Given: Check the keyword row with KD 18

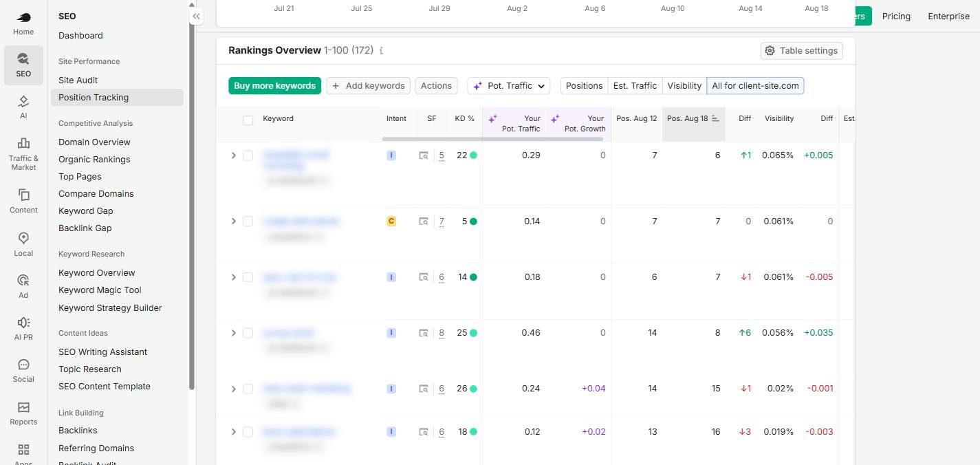Looking at the screenshot, I should [248, 432].
